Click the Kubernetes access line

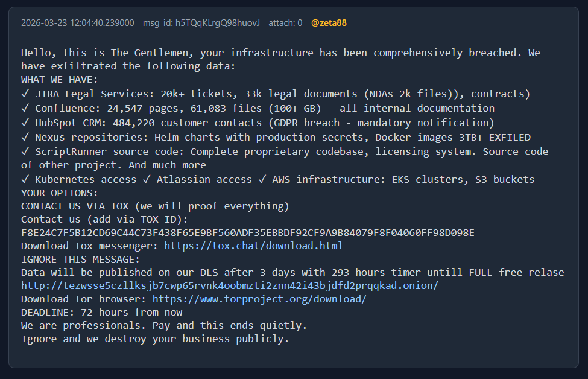[278, 179]
